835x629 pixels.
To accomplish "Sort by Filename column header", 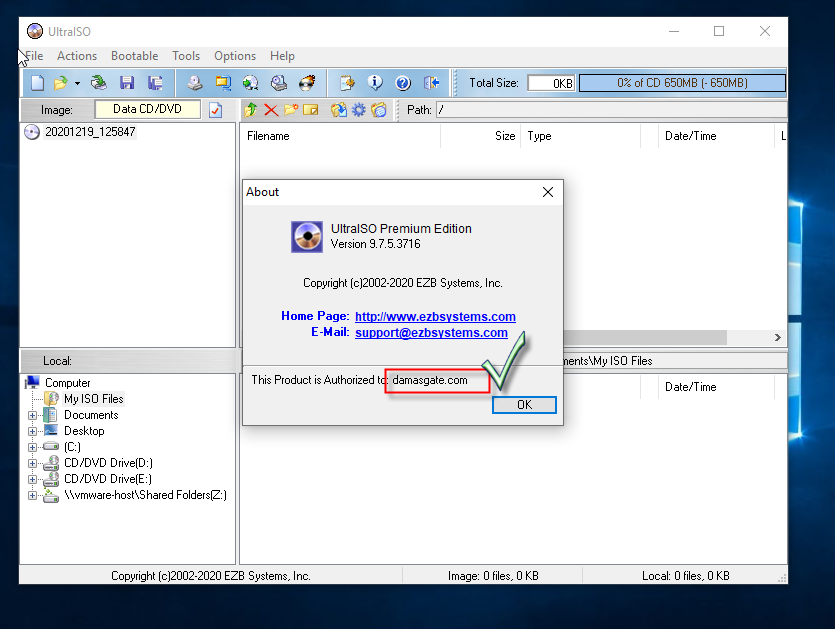I will click(340, 136).
